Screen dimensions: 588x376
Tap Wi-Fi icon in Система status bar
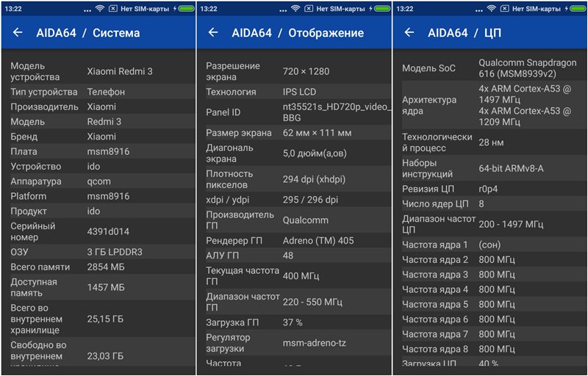pyautogui.click(x=99, y=8)
